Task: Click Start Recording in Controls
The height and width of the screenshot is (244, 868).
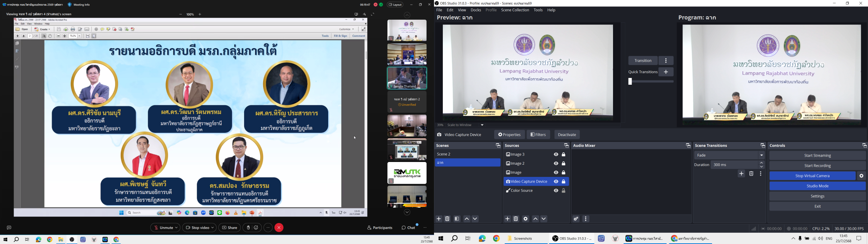Action: (817, 166)
